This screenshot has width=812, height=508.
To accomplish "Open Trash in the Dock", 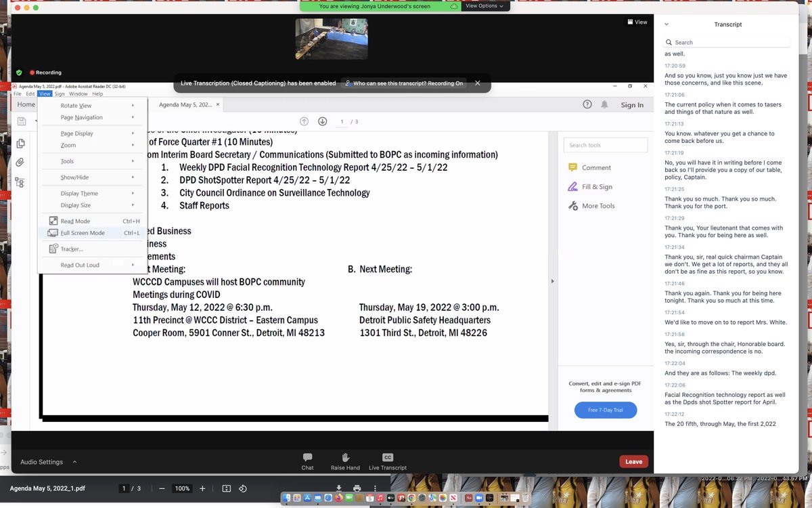I will click(x=525, y=498).
